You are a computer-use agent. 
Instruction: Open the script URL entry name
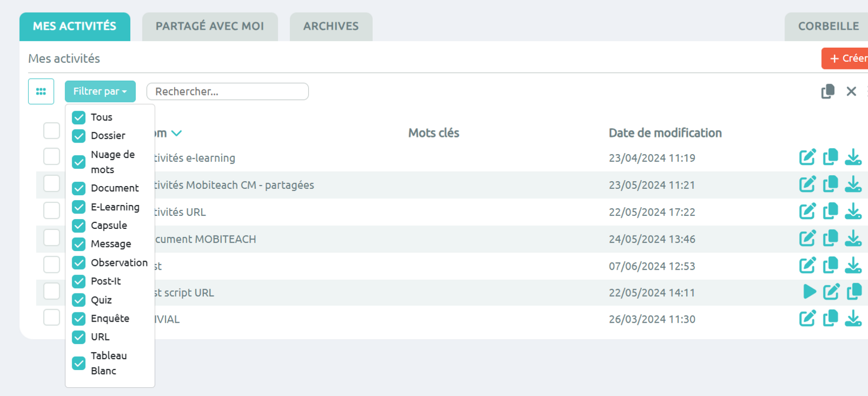tap(183, 293)
